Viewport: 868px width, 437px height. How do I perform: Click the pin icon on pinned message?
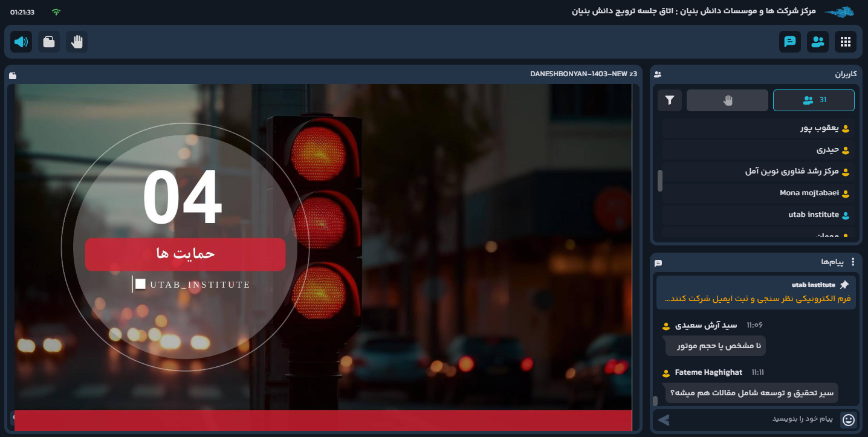pyautogui.click(x=844, y=285)
